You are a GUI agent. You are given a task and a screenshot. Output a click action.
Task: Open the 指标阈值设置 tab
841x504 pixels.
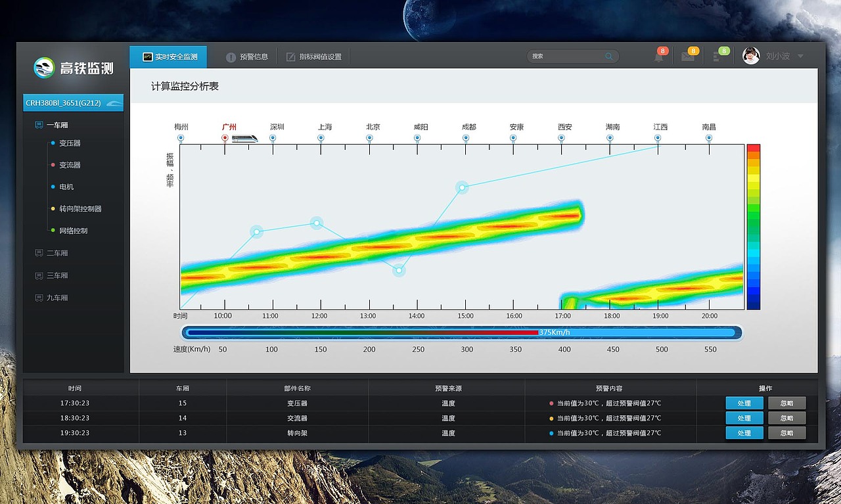(314, 57)
